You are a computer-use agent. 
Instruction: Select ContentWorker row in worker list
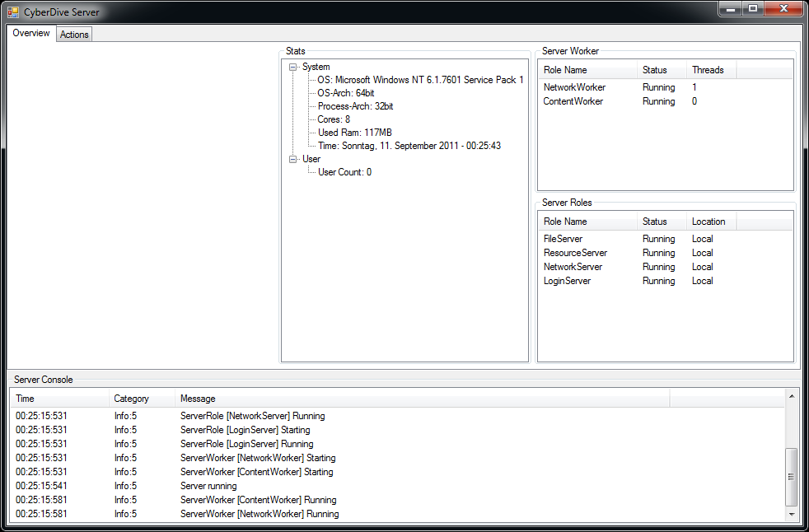573,101
